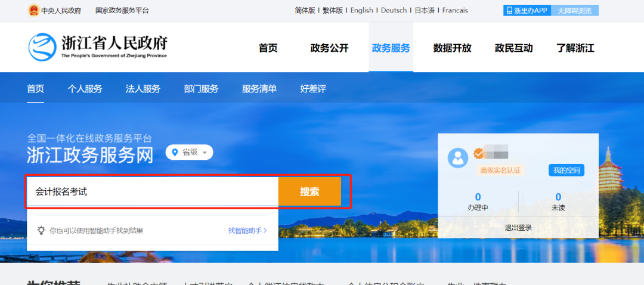644x285 pixels.
Task: Click 浙江政务服务网 heading text
Action: 90,156
